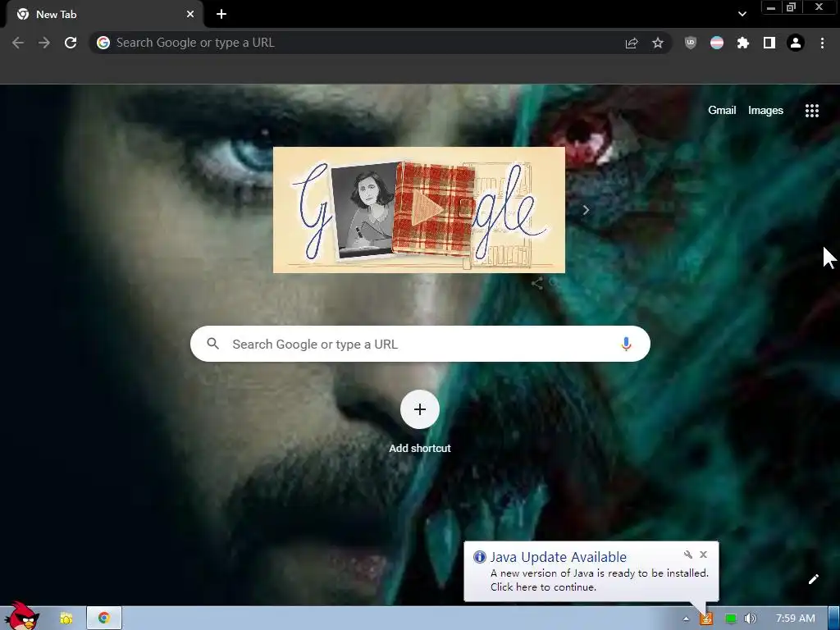Open the green tray monitor icon
The height and width of the screenshot is (630, 840).
(730, 619)
